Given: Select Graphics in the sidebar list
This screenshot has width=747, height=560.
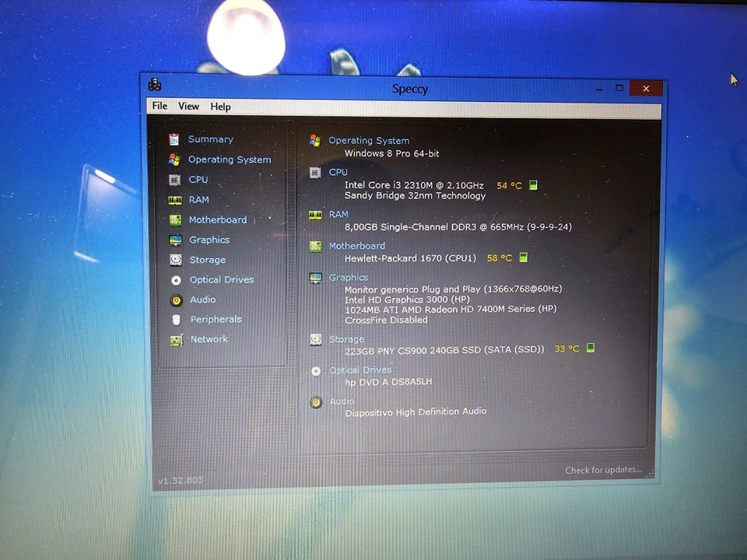Looking at the screenshot, I should point(209,240).
